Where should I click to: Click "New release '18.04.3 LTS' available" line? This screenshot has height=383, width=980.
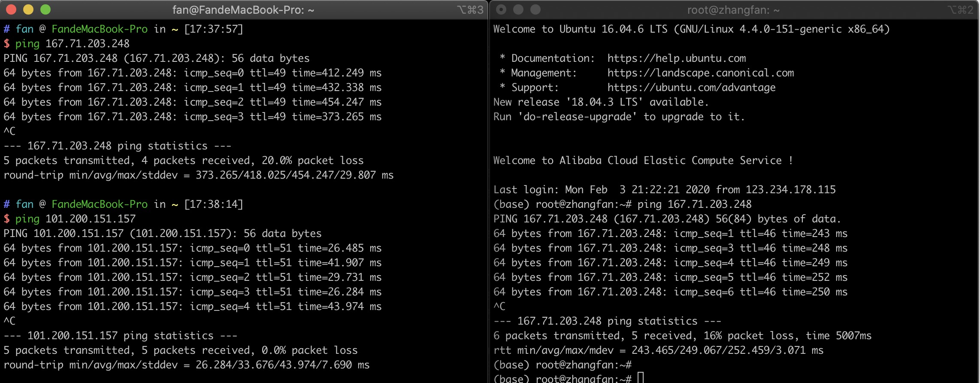pyautogui.click(x=601, y=102)
